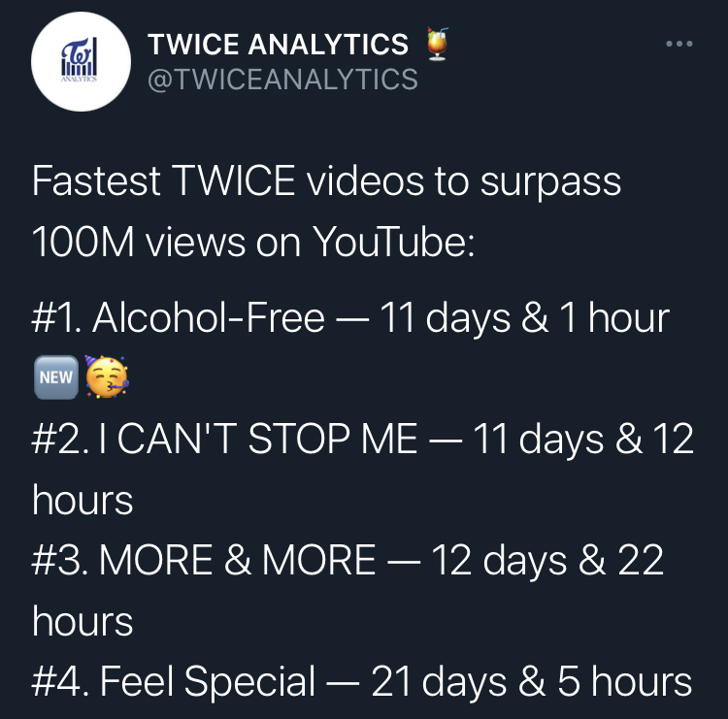Click the 'Fastest TWICE videos to surpass' line
Screen dimensions: 728x719
click(x=326, y=182)
